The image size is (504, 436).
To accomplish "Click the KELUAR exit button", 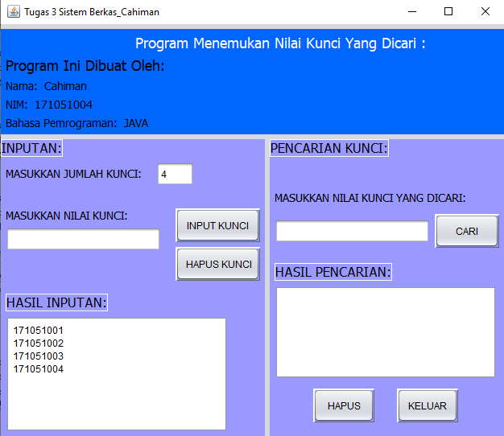I will [428, 405].
